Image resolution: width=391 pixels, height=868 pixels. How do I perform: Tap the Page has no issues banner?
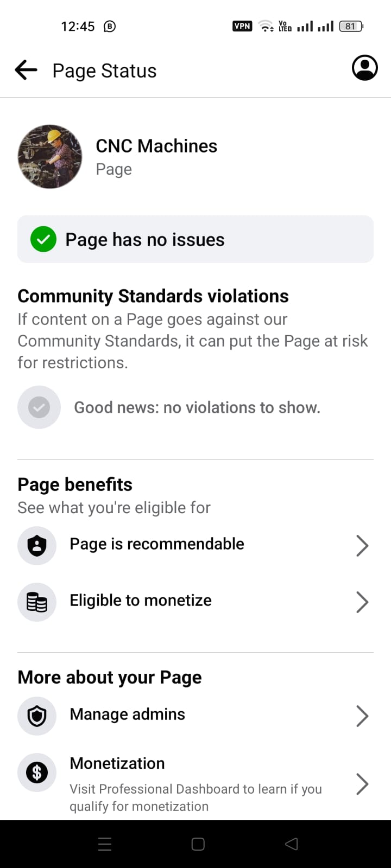click(195, 239)
